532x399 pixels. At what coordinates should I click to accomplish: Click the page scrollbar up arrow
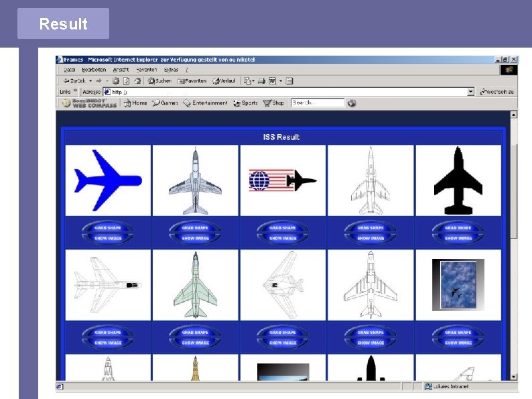point(514,115)
